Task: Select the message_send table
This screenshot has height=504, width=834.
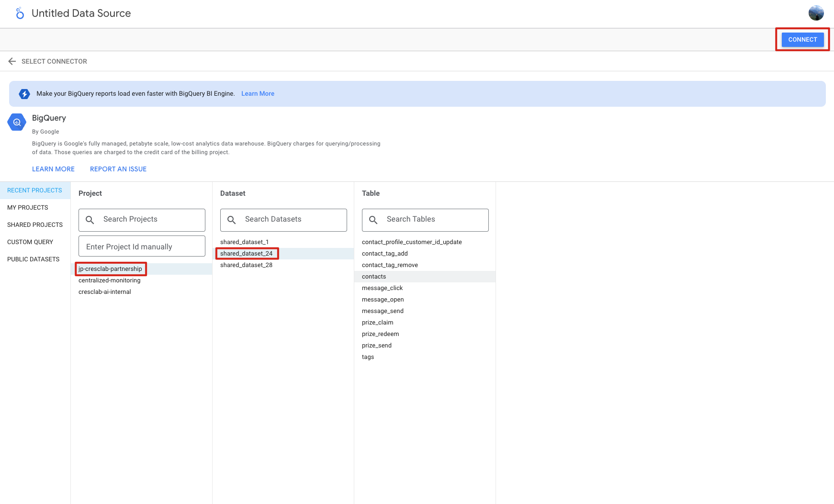Action: coord(425,311)
